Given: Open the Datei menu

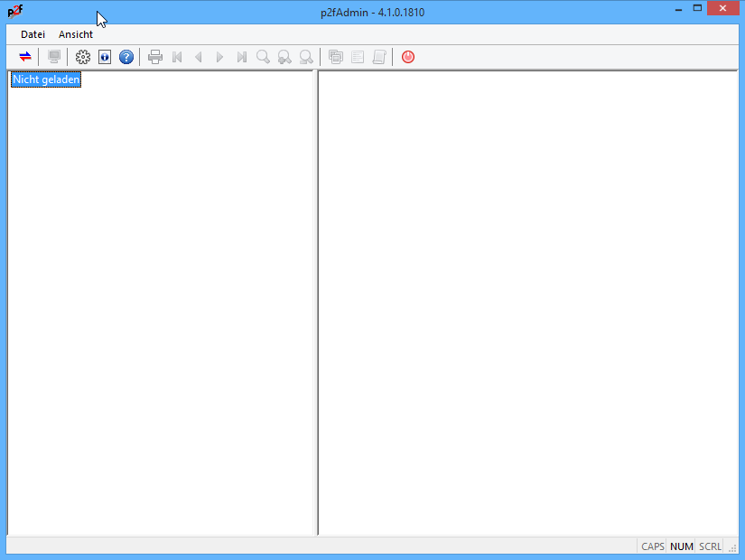Looking at the screenshot, I should pyautogui.click(x=33, y=34).
